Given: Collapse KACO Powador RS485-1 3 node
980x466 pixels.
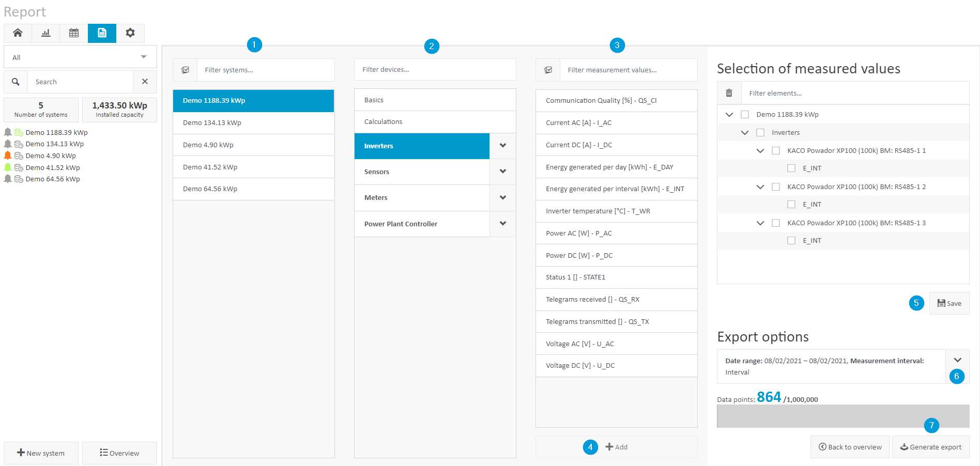Looking at the screenshot, I should pos(760,223).
